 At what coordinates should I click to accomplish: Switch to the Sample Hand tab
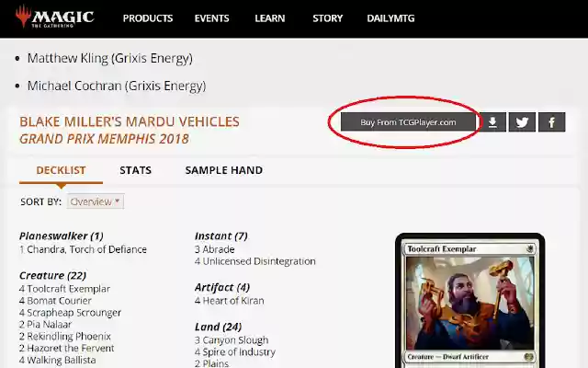[224, 170]
